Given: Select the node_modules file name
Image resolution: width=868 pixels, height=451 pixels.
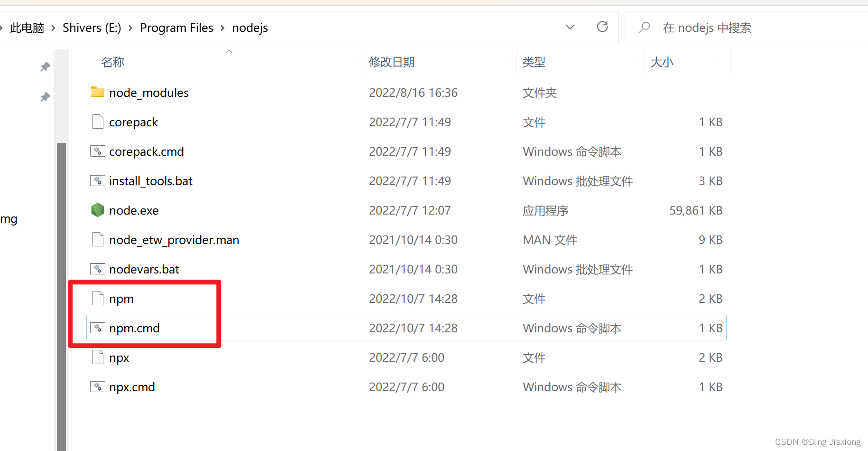Looking at the screenshot, I should (x=149, y=93).
